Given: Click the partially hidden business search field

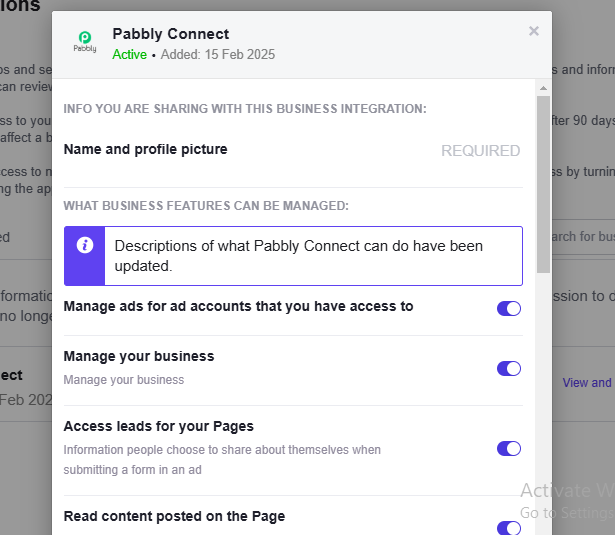Looking at the screenshot, I should point(580,237).
